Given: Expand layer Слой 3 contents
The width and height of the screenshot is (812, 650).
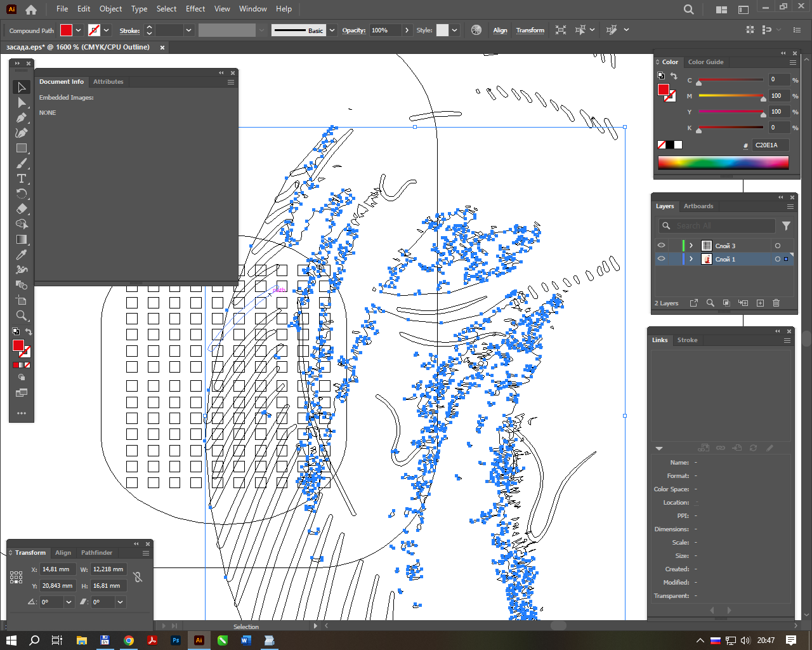Looking at the screenshot, I should (x=691, y=246).
